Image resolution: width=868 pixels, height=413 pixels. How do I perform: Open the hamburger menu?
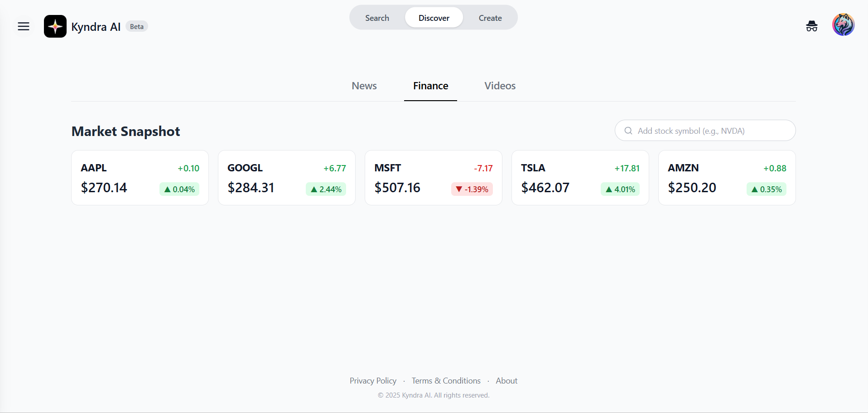click(24, 26)
